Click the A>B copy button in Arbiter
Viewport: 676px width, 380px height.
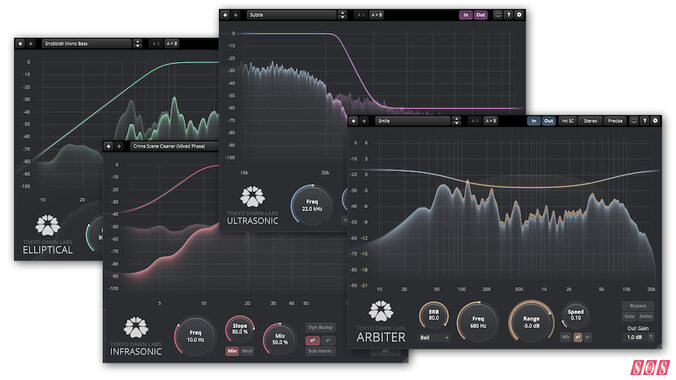coord(491,121)
